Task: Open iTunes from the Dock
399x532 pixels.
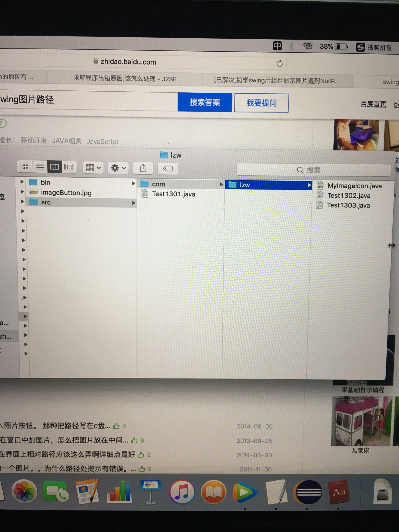Action: 182,492
